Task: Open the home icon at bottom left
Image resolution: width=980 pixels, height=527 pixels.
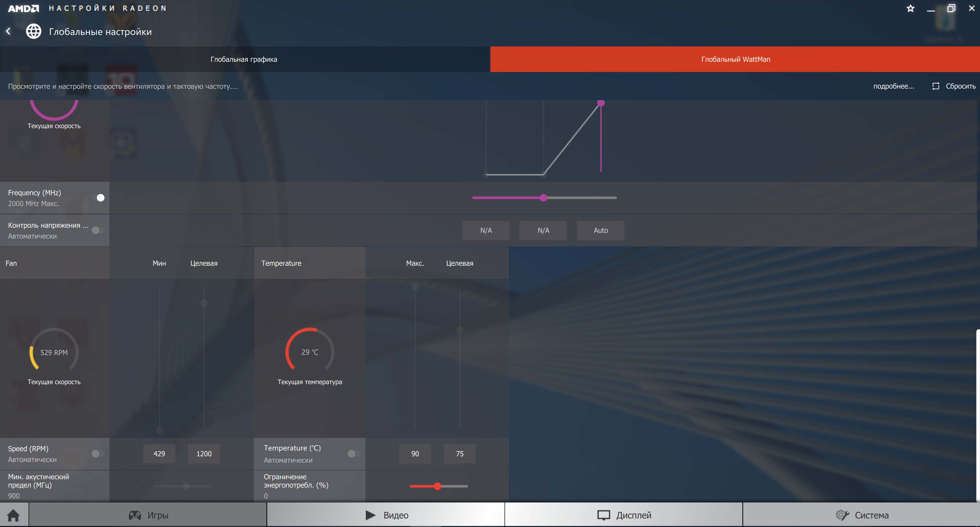Action: click(13, 515)
